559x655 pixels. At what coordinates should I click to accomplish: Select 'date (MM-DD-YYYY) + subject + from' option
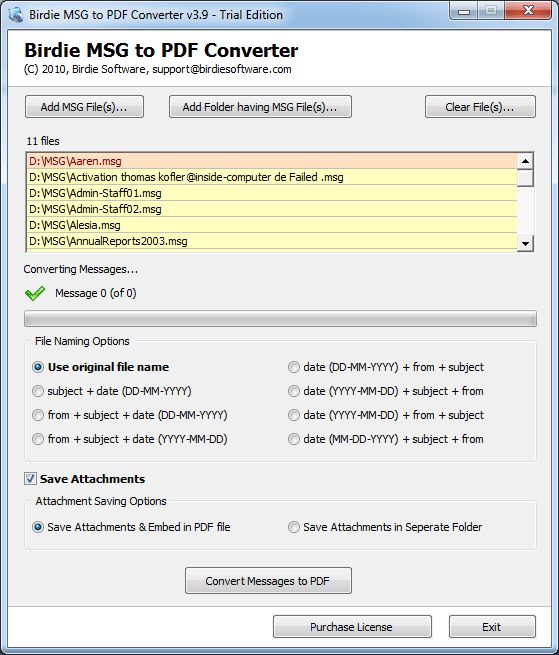tap(294, 439)
